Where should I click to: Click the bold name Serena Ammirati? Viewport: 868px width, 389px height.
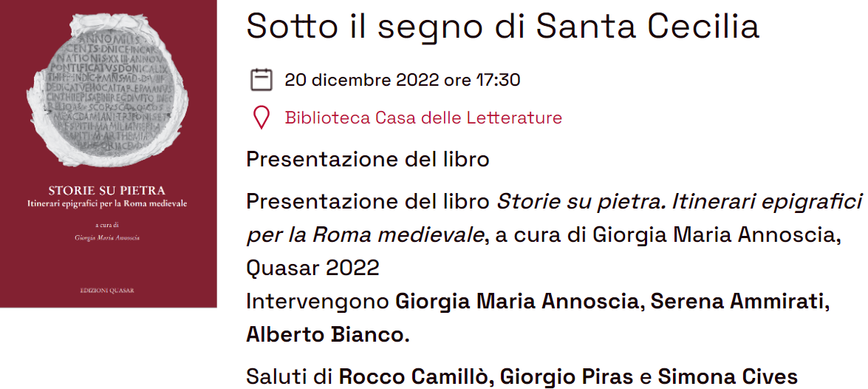[x=739, y=302]
